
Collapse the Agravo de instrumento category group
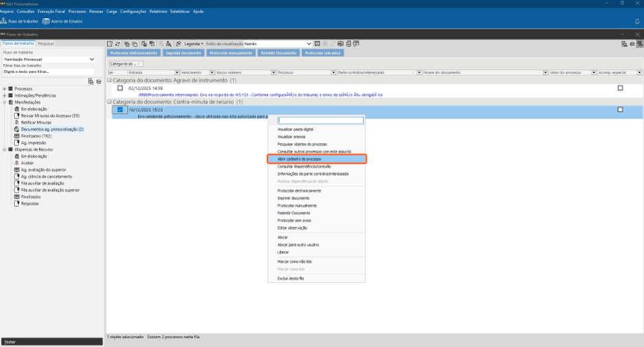tap(110, 80)
